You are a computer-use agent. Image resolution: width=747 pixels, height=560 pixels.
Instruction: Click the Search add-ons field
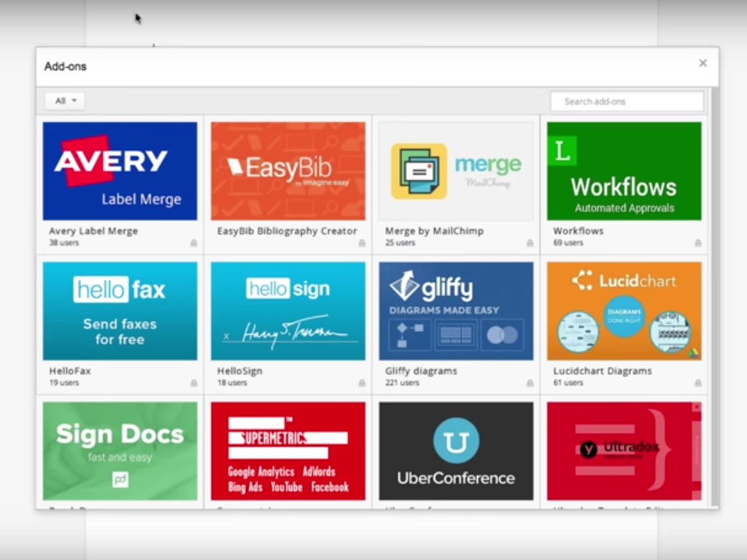pos(626,101)
